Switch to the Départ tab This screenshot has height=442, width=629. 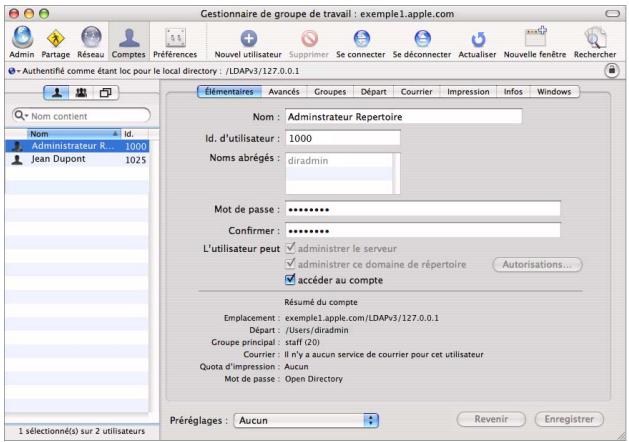373,91
